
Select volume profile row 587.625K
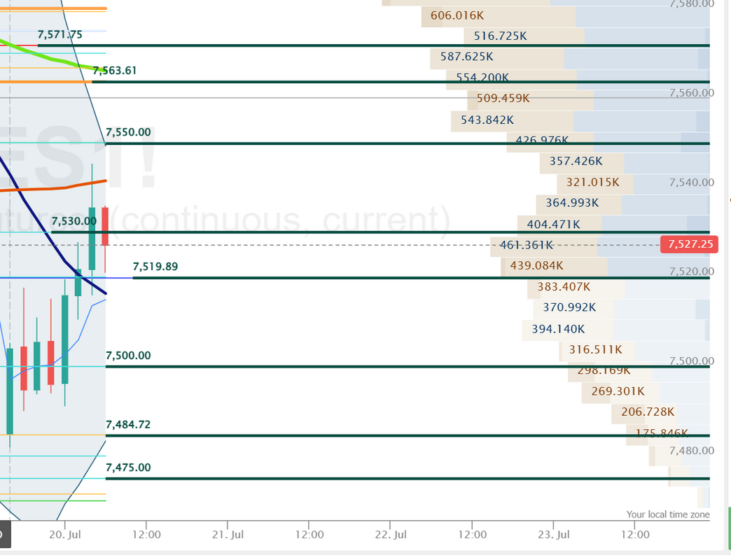tap(466, 57)
